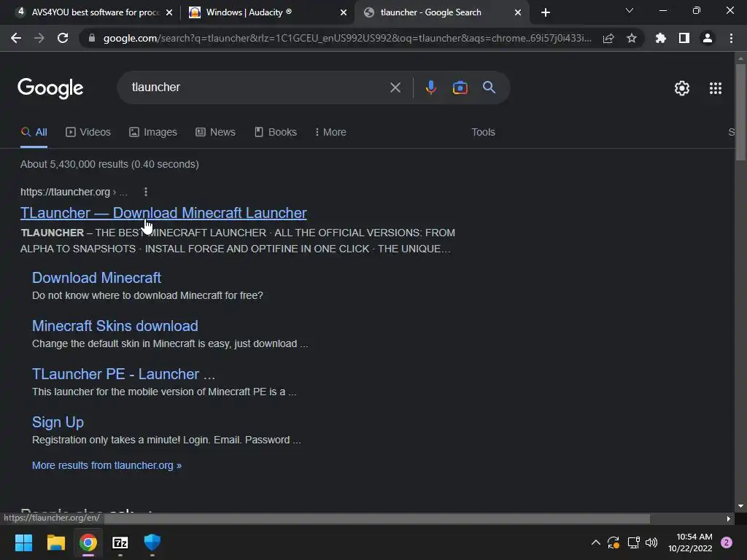The width and height of the screenshot is (747, 560).
Task: Select the All results tab
Action: point(34,133)
